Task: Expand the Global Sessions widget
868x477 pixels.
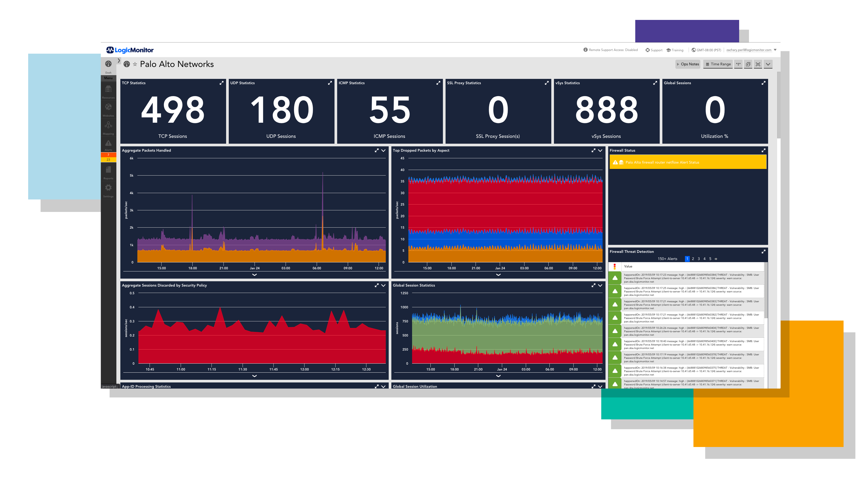Action: tap(764, 83)
